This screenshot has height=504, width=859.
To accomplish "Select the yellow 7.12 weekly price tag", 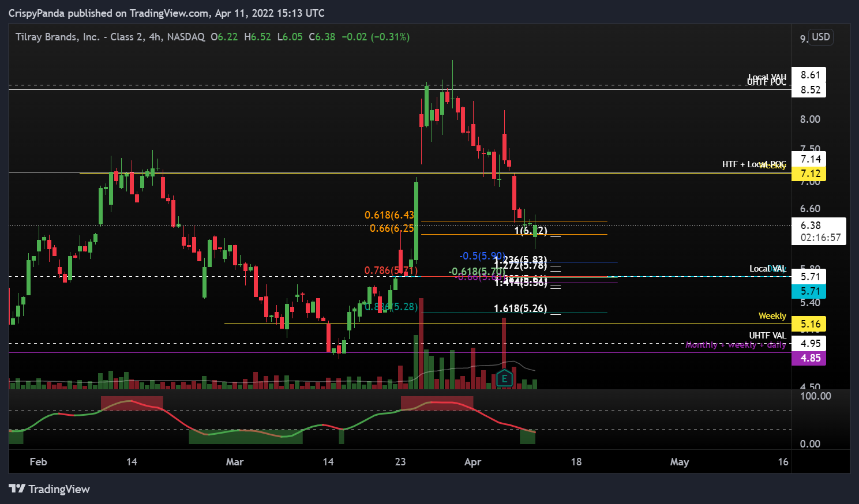I will pyautogui.click(x=809, y=174).
